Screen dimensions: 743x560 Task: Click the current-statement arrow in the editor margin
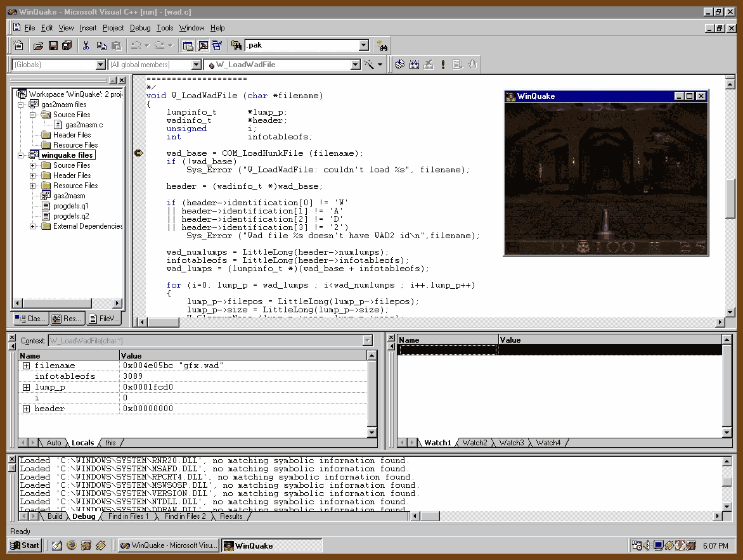pyautogui.click(x=138, y=153)
